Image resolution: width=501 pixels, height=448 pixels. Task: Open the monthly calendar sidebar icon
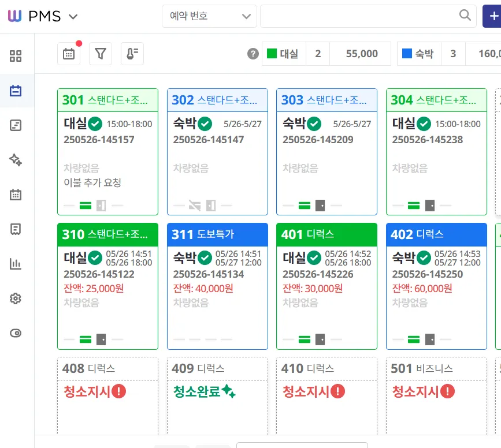coord(16,194)
